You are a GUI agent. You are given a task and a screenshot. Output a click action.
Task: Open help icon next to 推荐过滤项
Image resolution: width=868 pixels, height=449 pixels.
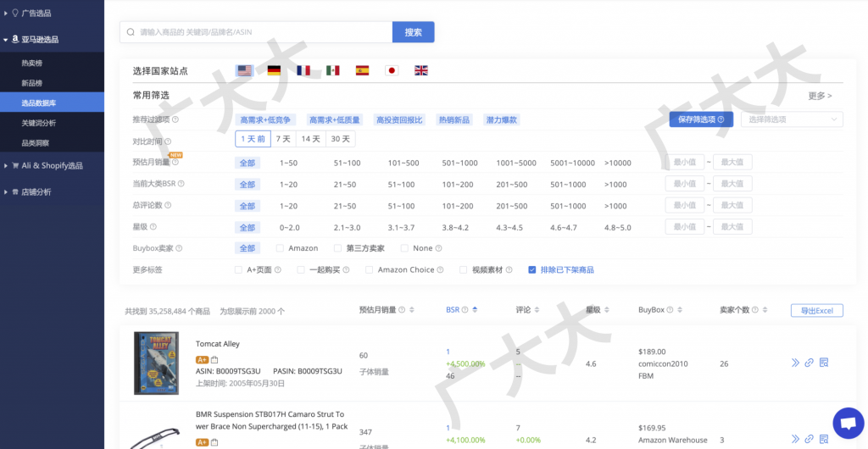tap(175, 119)
